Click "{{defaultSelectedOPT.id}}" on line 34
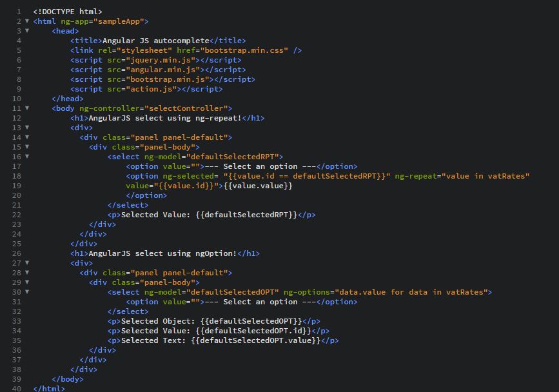 [x=253, y=331]
